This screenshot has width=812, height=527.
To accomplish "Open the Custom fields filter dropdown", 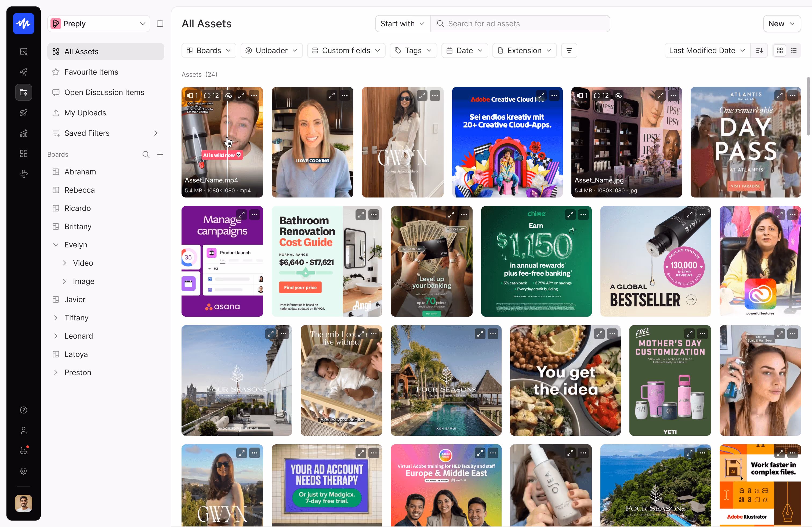I will tap(346, 50).
